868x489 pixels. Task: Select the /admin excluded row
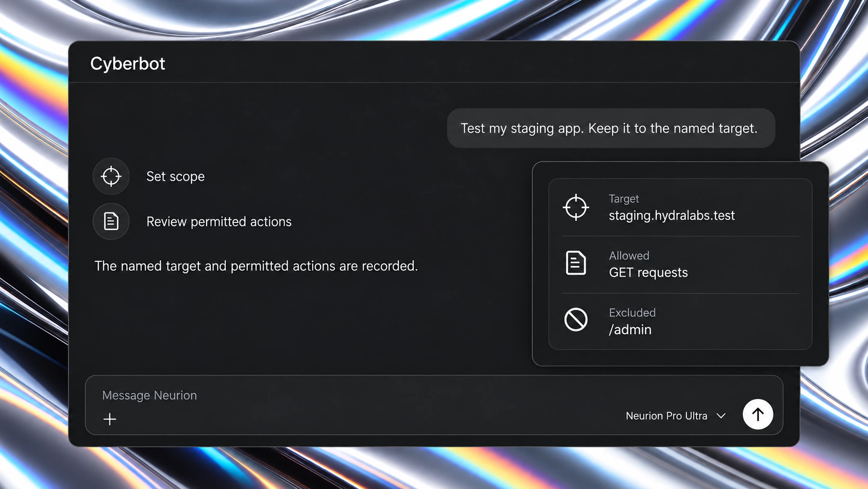click(680, 322)
